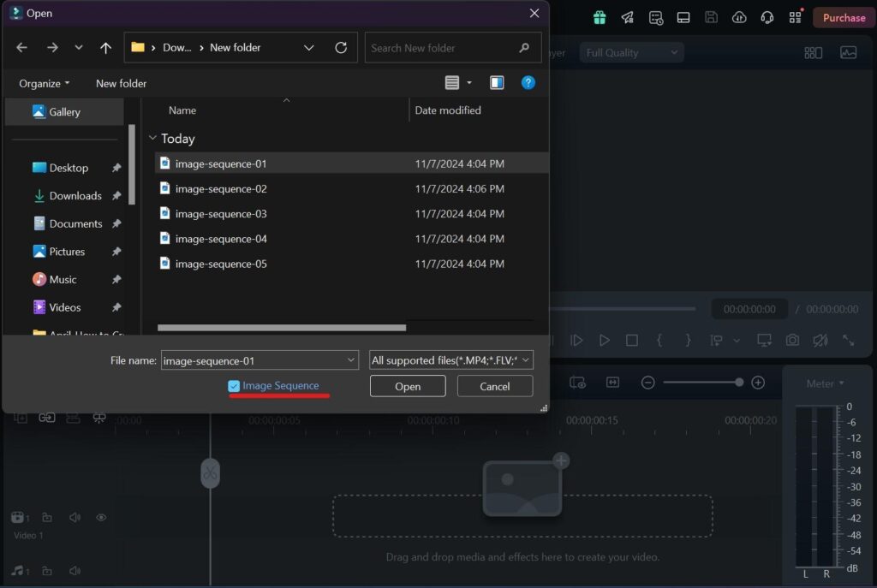This screenshot has width=877, height=588.
Task: Open the Organize menu
Action: tap(45, 83)
